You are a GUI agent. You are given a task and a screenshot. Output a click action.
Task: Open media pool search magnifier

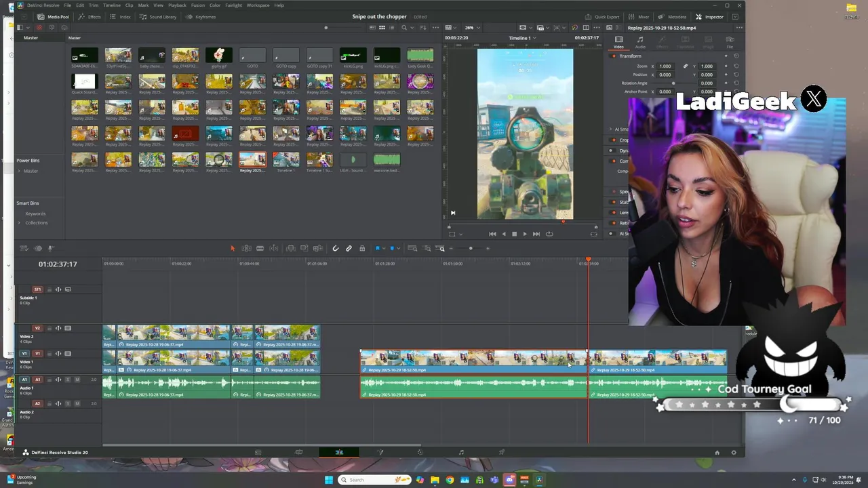tap(404, 28)
